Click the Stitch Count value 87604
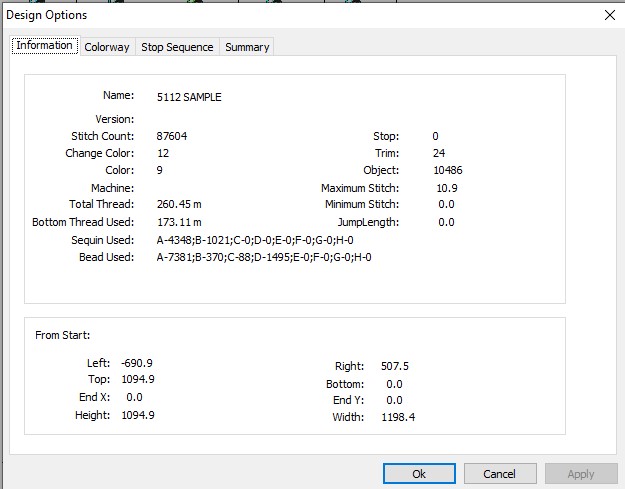625x489 pixels. point(172,136)
